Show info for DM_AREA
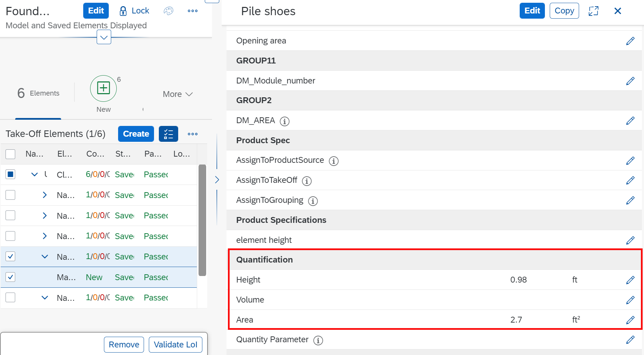The width and height of the screenshot is (644, 355). point(285,121)
